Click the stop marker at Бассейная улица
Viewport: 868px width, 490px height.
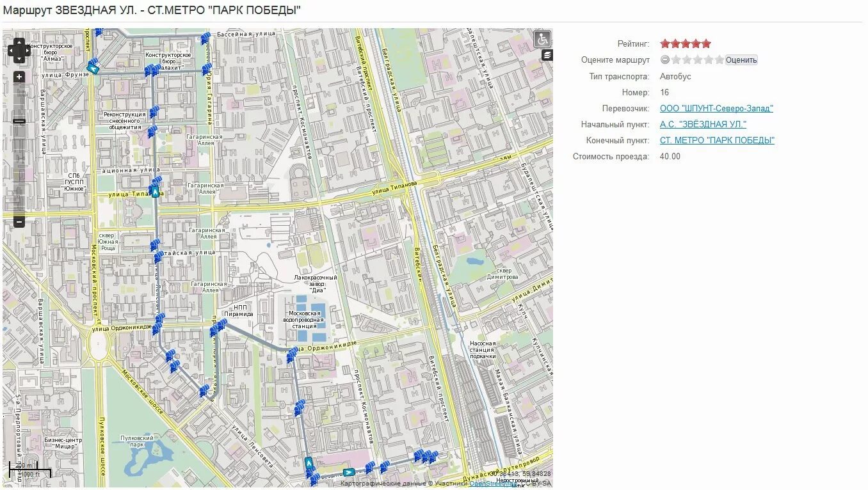click(205, 38)
